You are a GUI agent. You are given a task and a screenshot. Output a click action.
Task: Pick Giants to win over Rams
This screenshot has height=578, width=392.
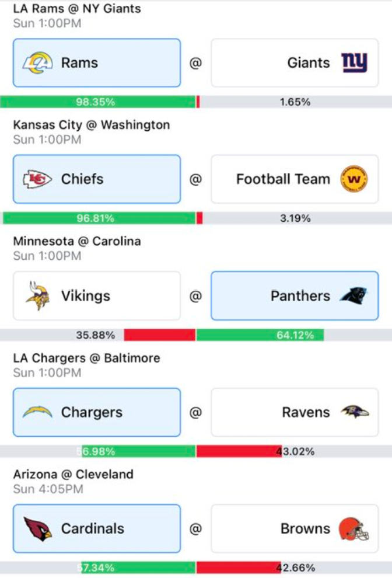295,62
